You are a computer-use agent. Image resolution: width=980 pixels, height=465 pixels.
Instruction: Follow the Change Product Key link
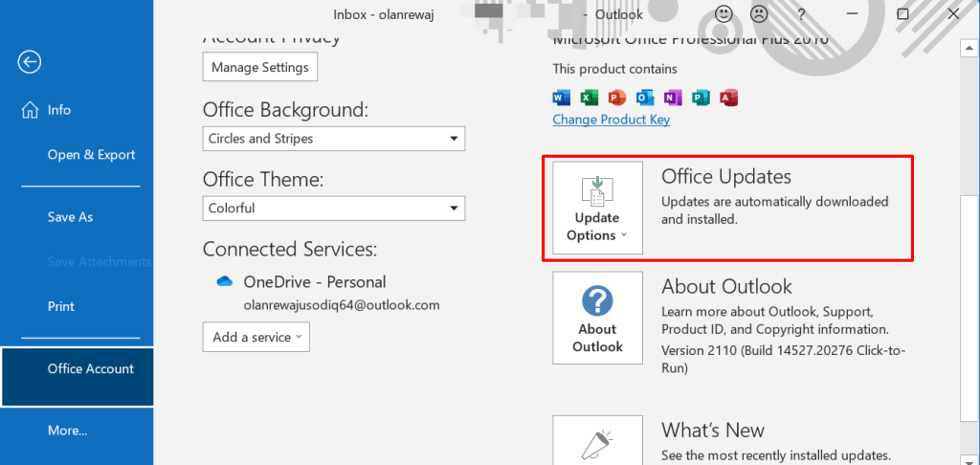[x=612, y=120]
